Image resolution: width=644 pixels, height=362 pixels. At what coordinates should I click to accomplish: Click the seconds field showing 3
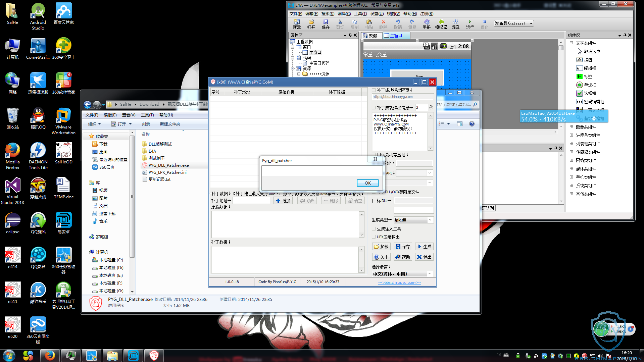(x=421, y=108)
